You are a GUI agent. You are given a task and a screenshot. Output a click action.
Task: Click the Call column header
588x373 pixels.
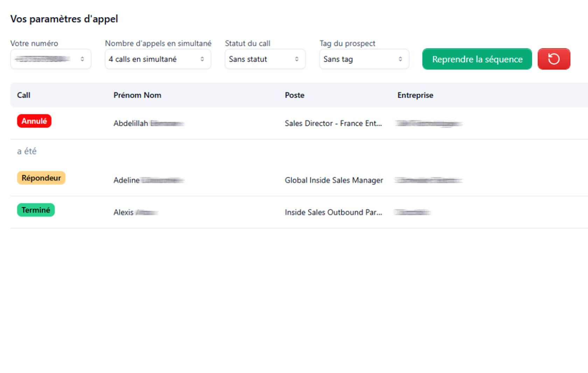coord(24,95)
